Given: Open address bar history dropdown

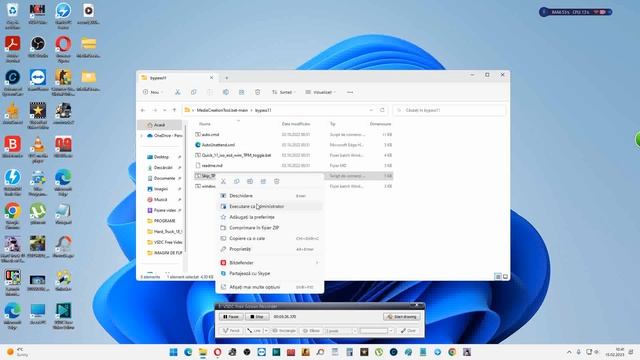Looking at the screenshot, I should pos(371,110).
